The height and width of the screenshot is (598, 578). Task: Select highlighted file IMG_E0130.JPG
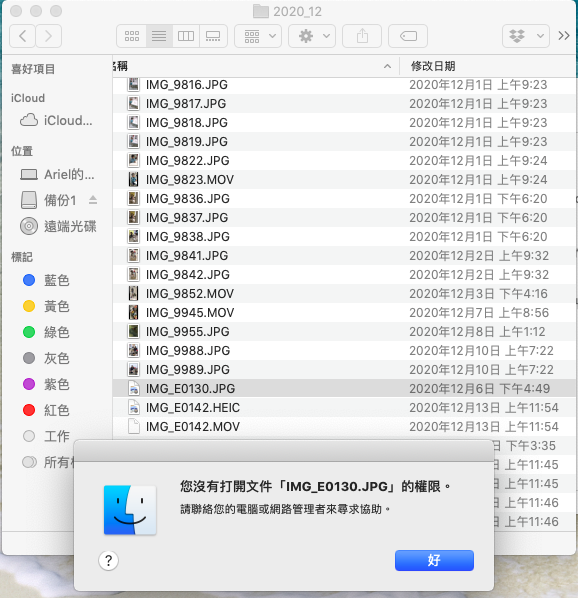pyautogui.click(x=344, y=389)
